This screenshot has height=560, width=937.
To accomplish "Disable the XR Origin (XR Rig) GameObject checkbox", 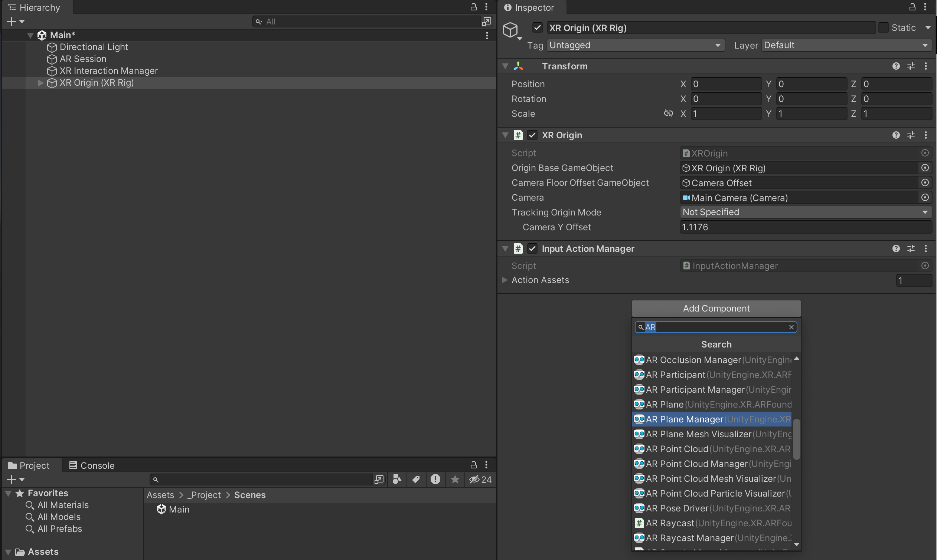I will point(537,28).
